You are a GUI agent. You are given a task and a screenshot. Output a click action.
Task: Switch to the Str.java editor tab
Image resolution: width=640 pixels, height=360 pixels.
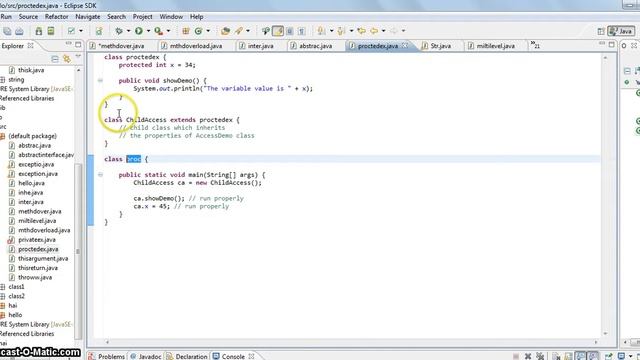click(440, 46)
